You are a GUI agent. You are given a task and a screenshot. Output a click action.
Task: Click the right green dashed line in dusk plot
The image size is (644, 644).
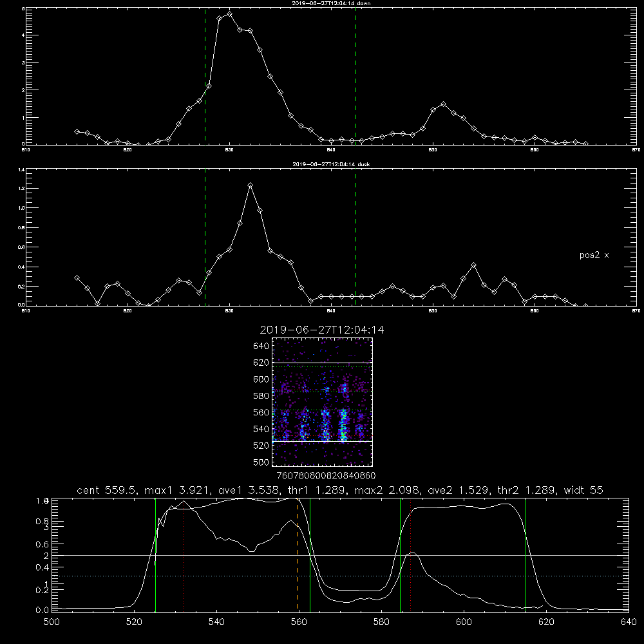(x=355, y=238)
